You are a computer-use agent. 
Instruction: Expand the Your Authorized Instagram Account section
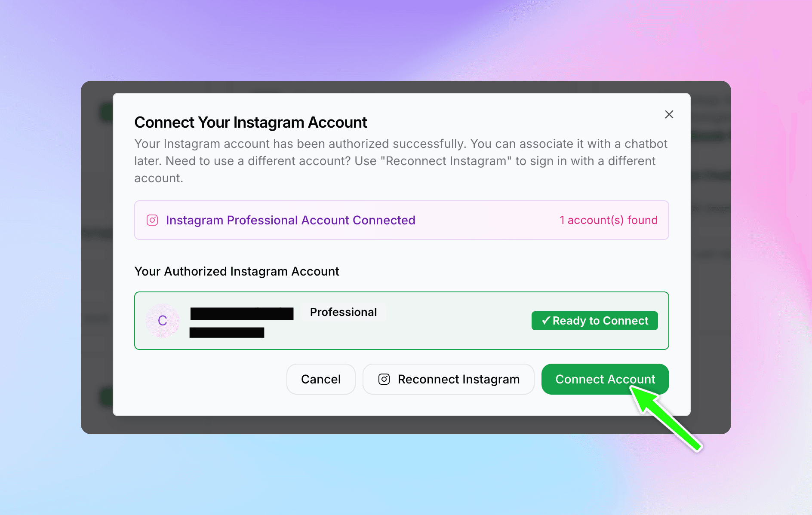[237, 271]
